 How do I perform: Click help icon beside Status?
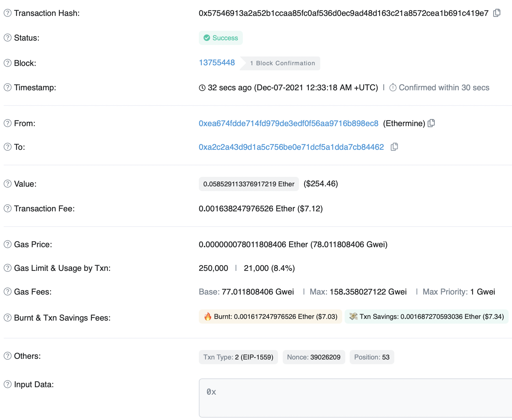tap(7, 38)
